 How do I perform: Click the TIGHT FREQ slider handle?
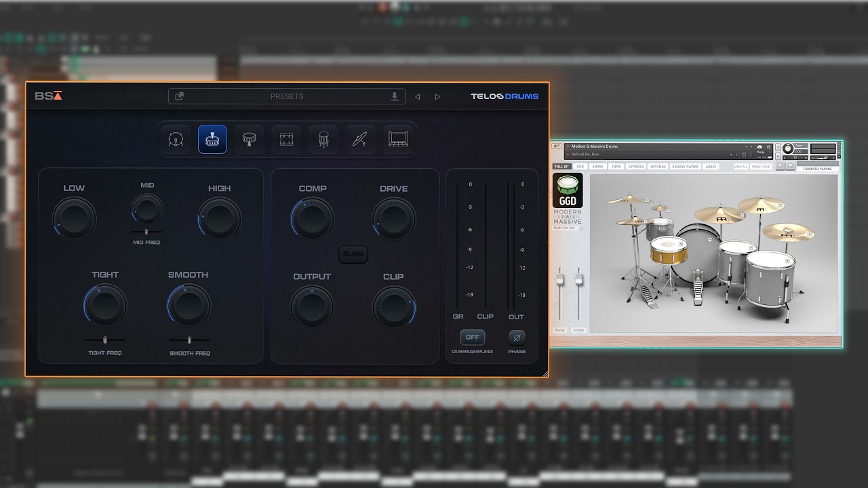coord(104,340)
